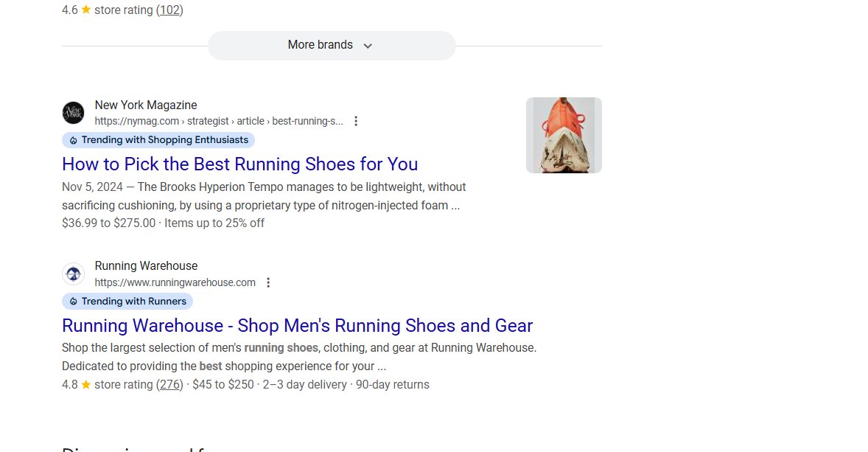Click trending flame icon beside Shopping Enthusiasts

pos(73,140)
